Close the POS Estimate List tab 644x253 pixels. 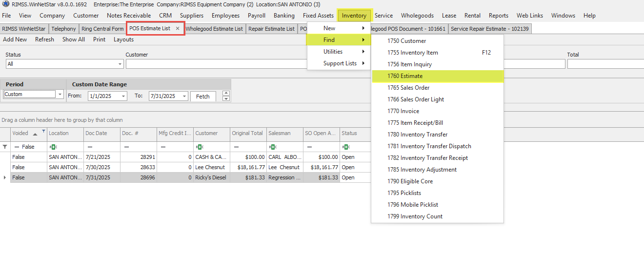[178, 28]
